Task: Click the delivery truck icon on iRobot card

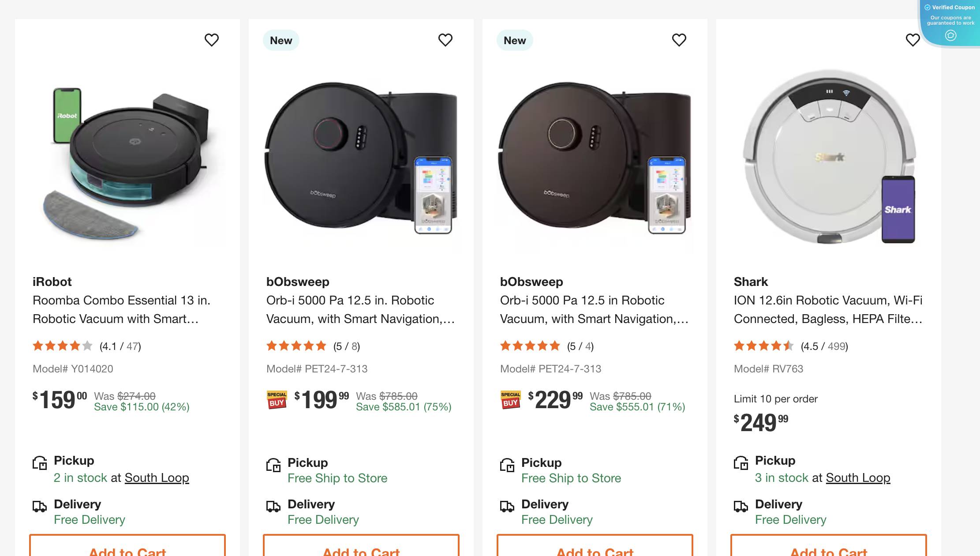Action: coord(40,507)
